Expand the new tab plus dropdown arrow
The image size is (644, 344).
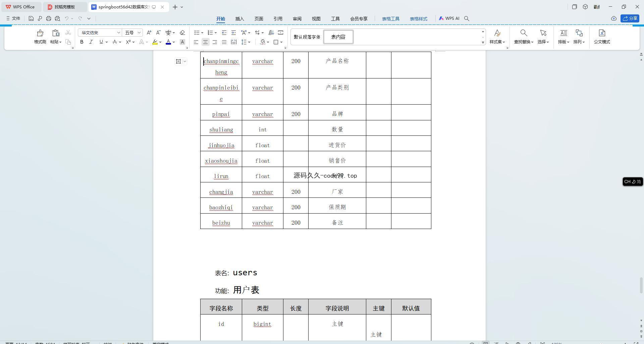coord(182,7)
